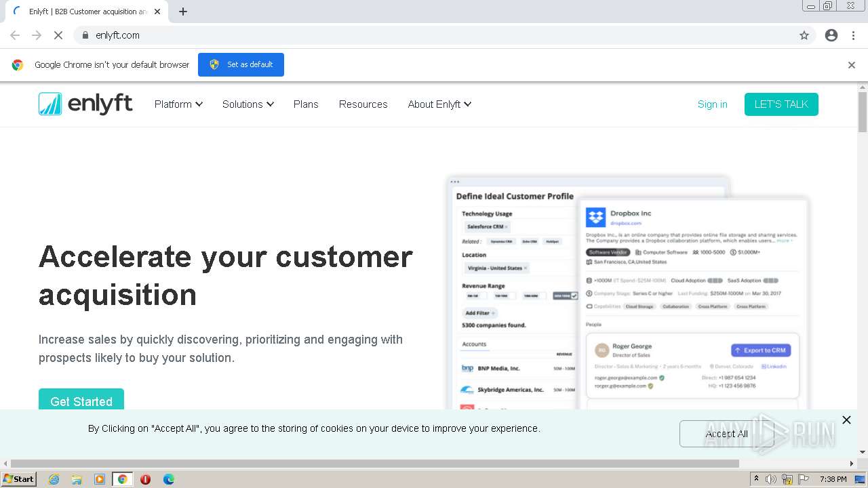Click the 'Dropbox Inc' company name
Image resolution: width=868 pixels, height=488 pixels.
point(631,213)
